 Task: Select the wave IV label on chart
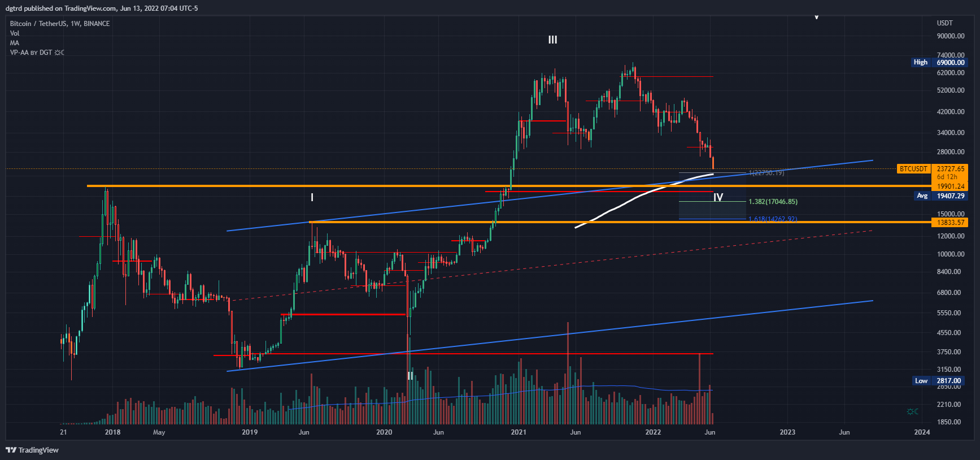pos(718,197)
